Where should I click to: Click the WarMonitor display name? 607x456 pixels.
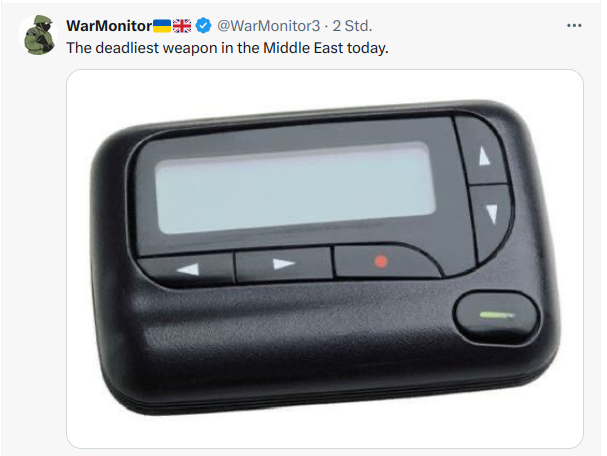109,26
